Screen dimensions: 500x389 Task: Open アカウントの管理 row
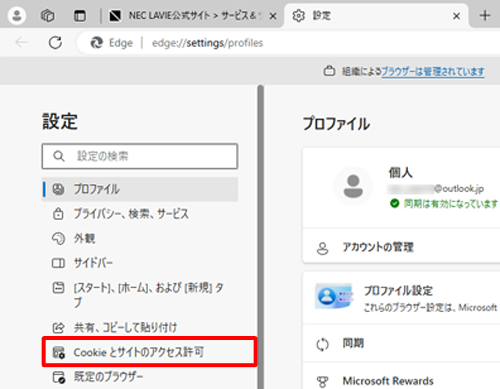point(401,247)
